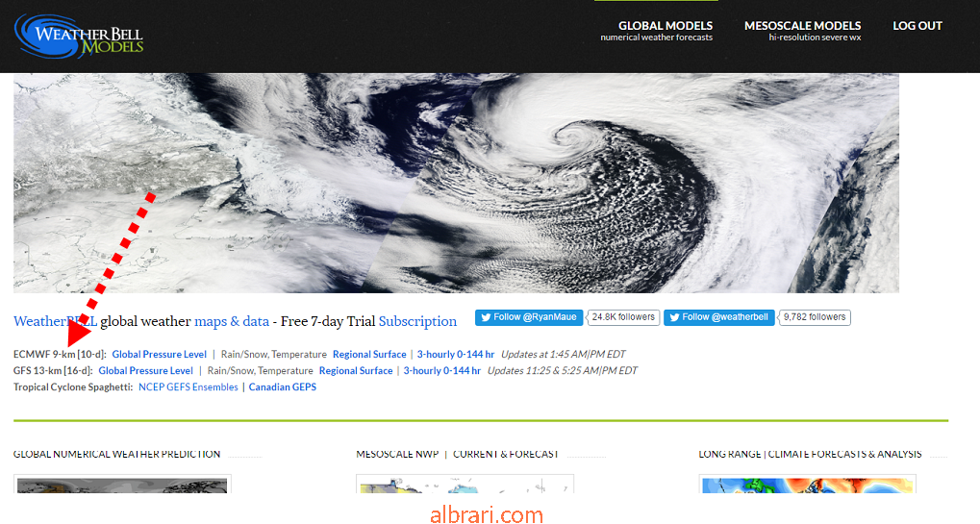Open the WeatherBELL heading link
This screenshot has height=524, width=980.
pyautogui.click(x=55, y=321)
